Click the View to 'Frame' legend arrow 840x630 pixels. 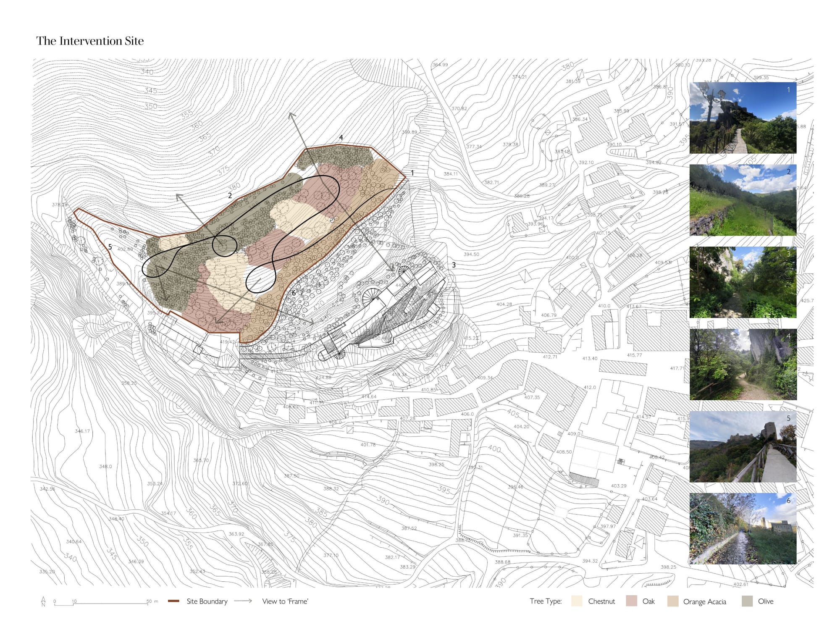coord(243,601)
